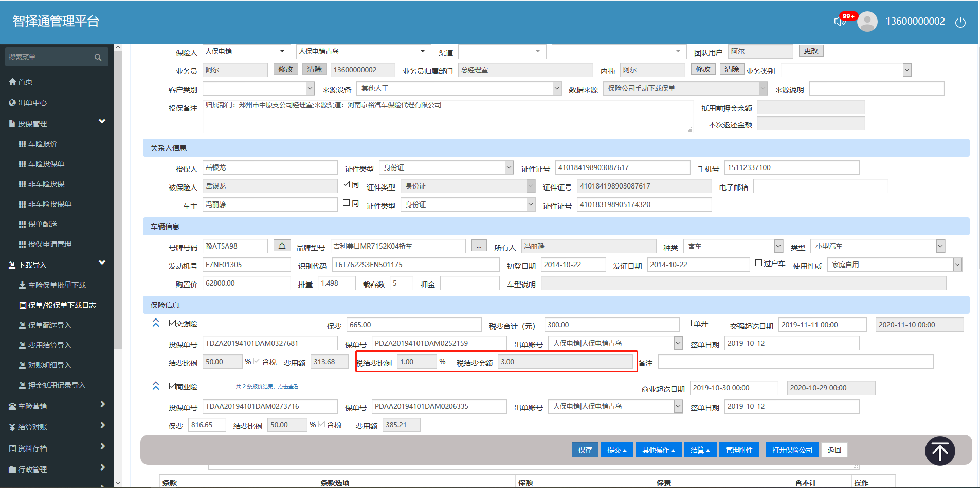Screen dimensions: 980x488
Task: Click the 购置价 input field
Action: click(246, 283)
